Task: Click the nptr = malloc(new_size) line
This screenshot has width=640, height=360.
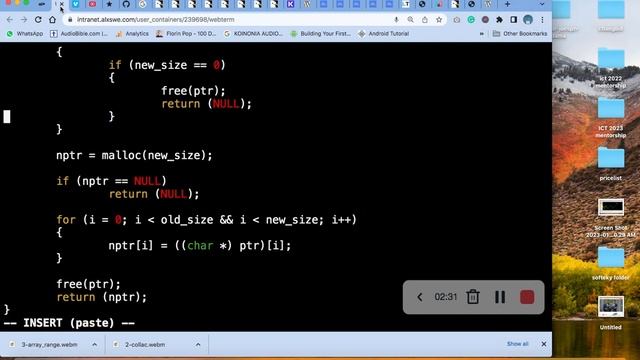Action: click(134, 156)
